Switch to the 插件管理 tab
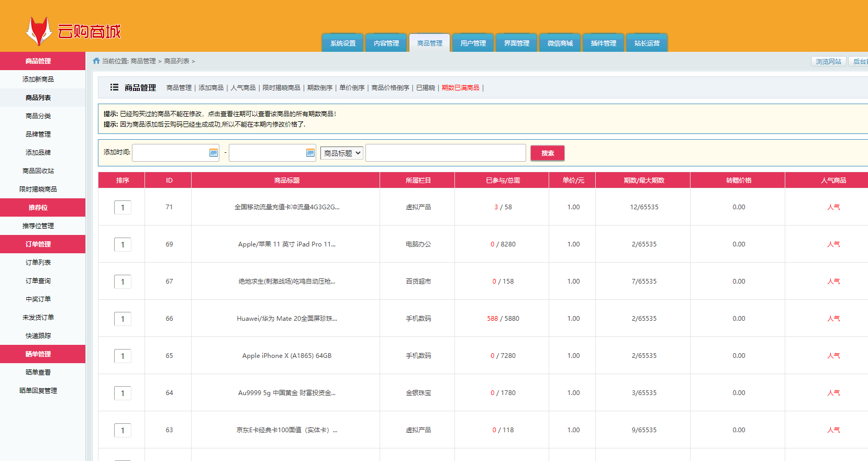Image resolution: width=868 pixels, height=461 pixels. [x=604, y=43]
